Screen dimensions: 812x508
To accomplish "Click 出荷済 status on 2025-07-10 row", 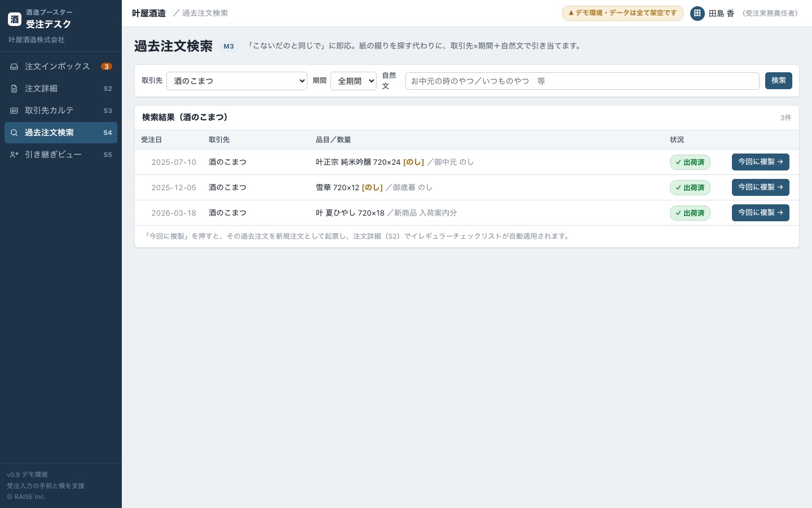I will (x=690, y=163).
